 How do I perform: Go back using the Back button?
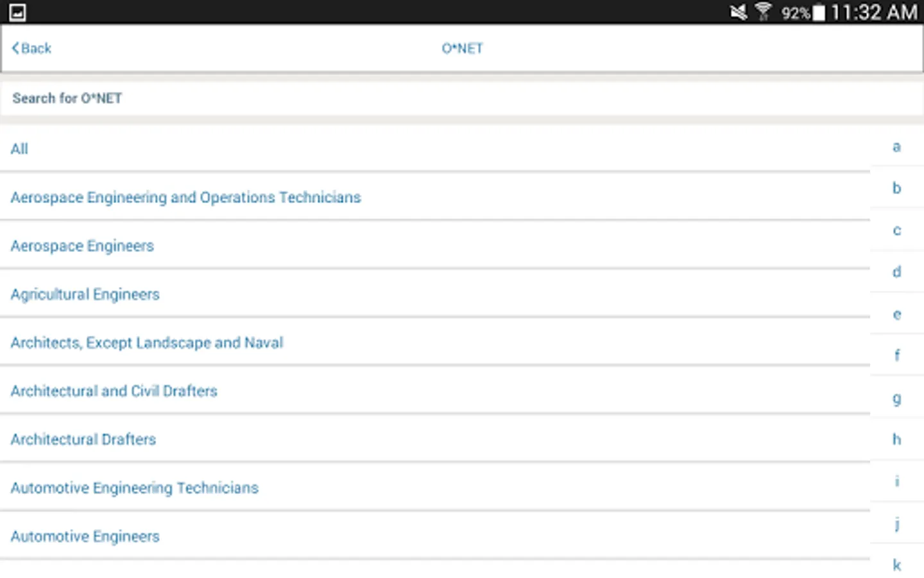tap(31, 48)
